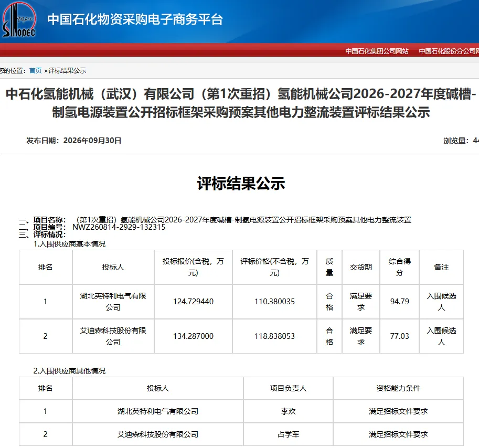Open the 中国石化股份分公司 link
Screen dimensions: 479x448
(449, 51)
